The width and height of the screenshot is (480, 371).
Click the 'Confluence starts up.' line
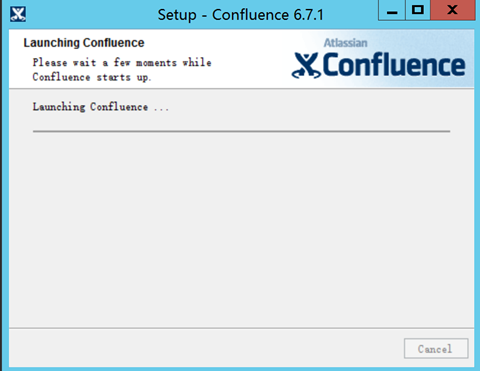pyautogui.click(x=92, y=77)
